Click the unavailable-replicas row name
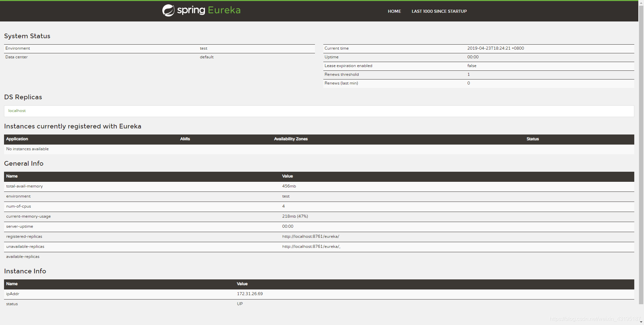This screenshot has width=644, height=325. point(25,247)
